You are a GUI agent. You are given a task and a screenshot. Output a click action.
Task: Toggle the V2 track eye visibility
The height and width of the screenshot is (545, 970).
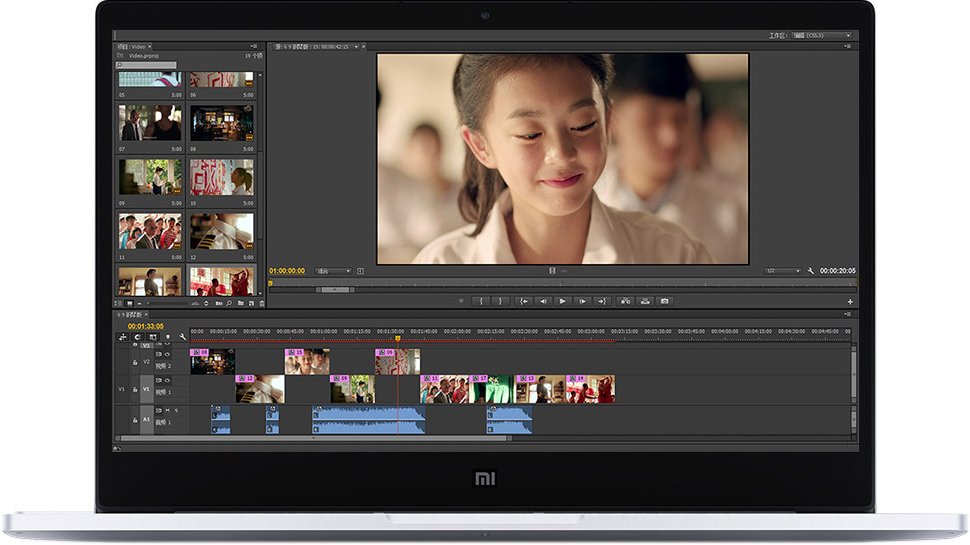click(167, 354)
